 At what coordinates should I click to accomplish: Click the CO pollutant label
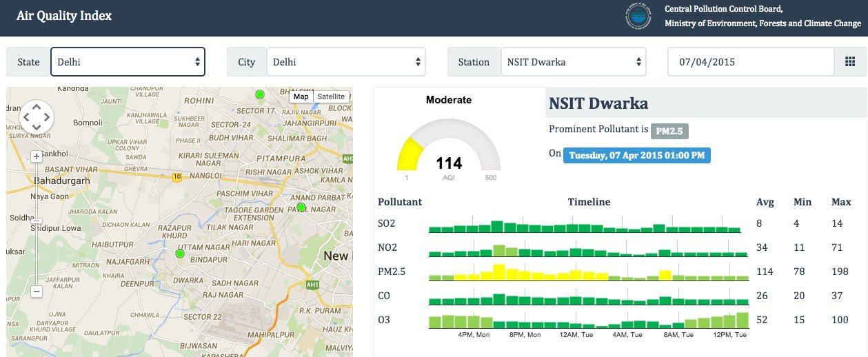(x=384, y=296)
